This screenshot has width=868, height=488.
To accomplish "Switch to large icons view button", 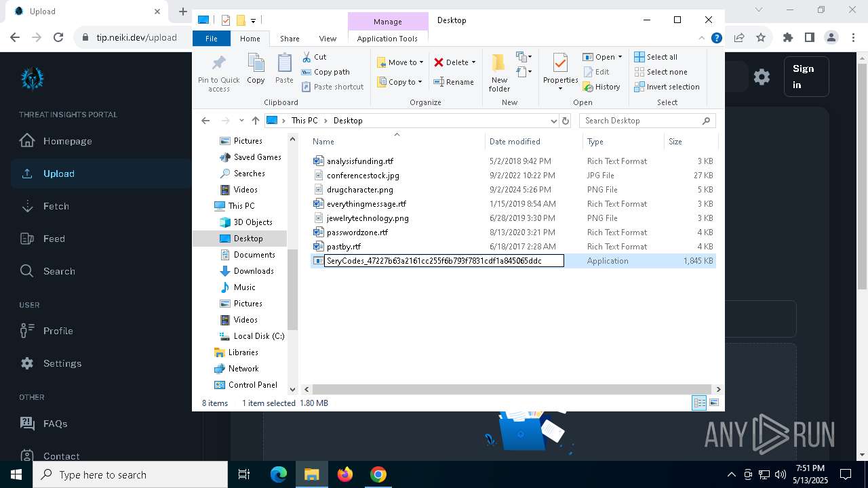I will pyautogui.click(x=713, y=403).
